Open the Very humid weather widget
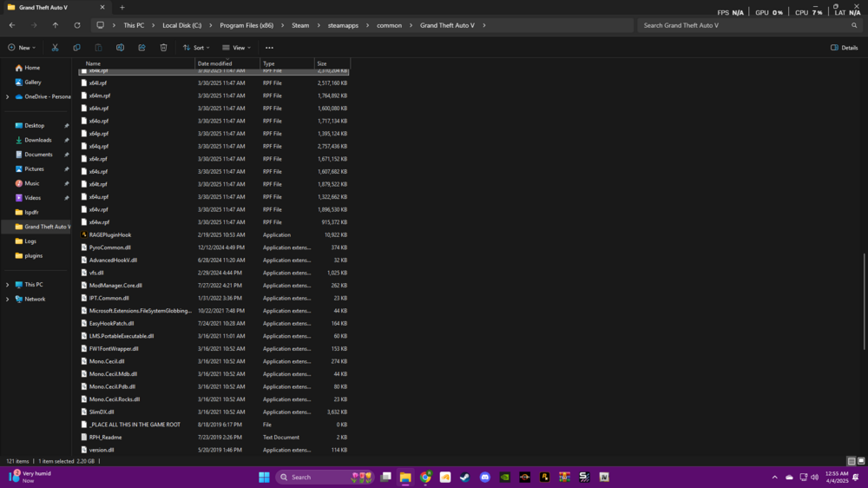The width and height of the screenshot is (868, 488). (x=30, y=477)
